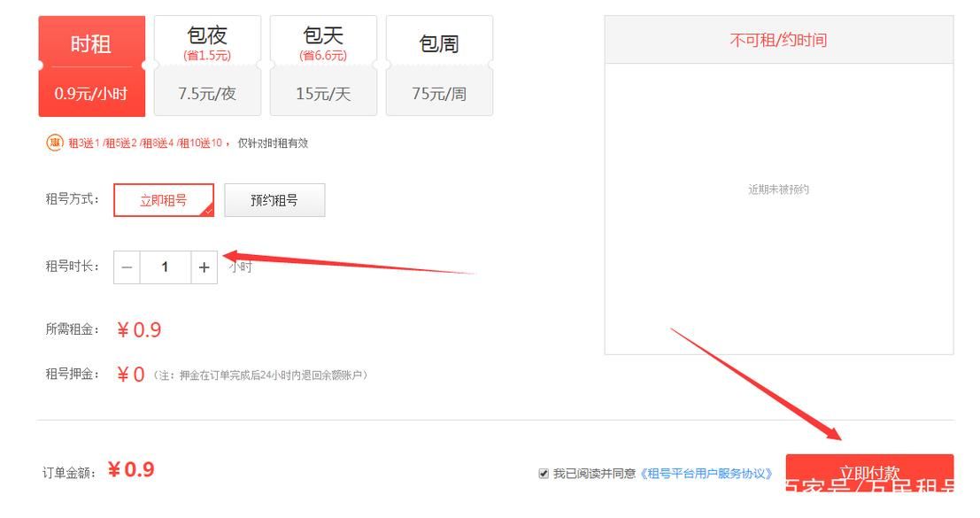Select the 时租 hourly rental tab
Image resolution: width=980 pixels, height=518 pixels.
click(91, 66)
